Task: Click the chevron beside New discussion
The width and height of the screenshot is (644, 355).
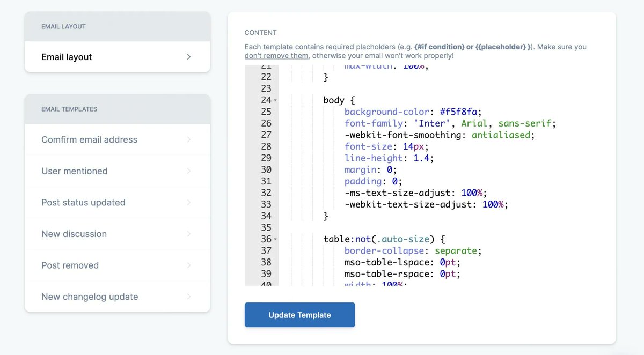Action: pos(189,234)
